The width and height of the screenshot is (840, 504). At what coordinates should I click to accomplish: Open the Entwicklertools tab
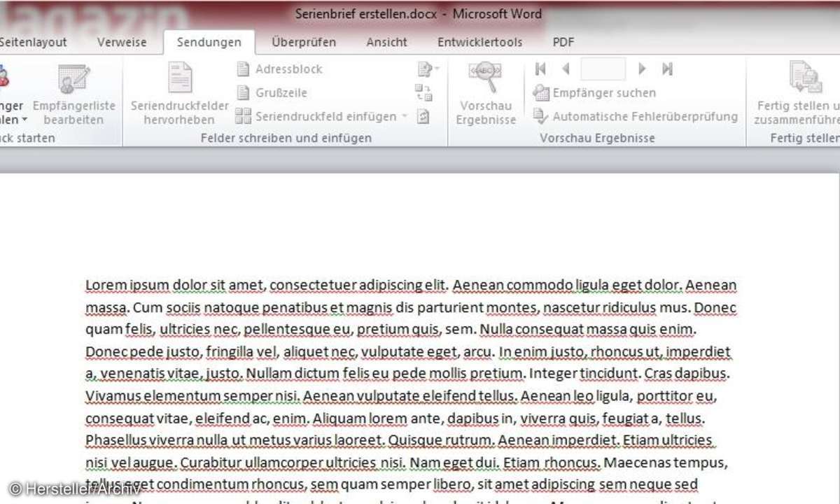click(479, 42)
